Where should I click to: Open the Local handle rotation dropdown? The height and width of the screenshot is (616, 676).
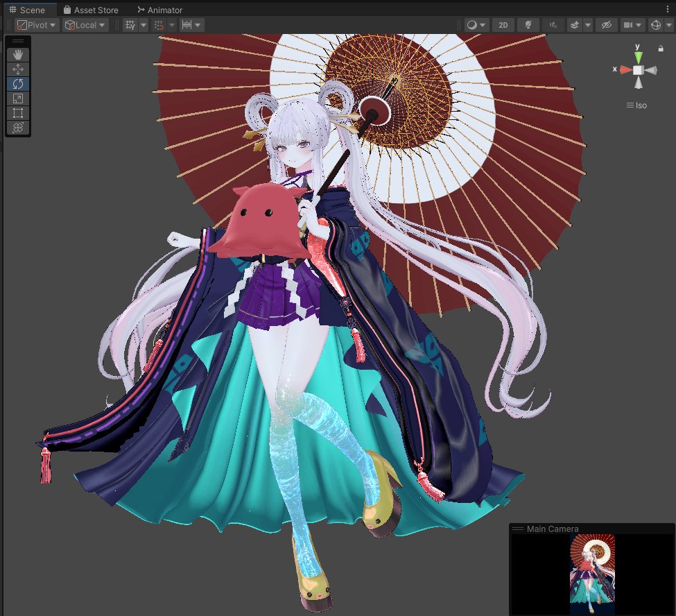[85, 25]
